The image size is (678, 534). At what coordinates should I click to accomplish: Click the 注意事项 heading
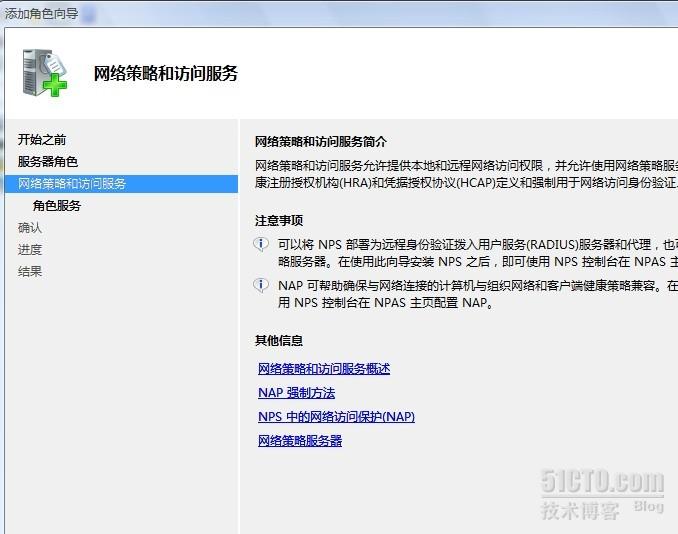click(x=279, y=221)
